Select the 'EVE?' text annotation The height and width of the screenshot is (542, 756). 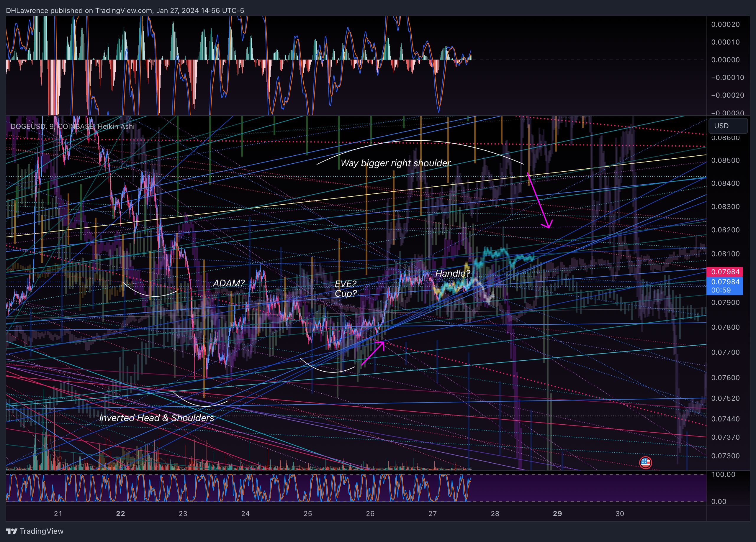345,284
